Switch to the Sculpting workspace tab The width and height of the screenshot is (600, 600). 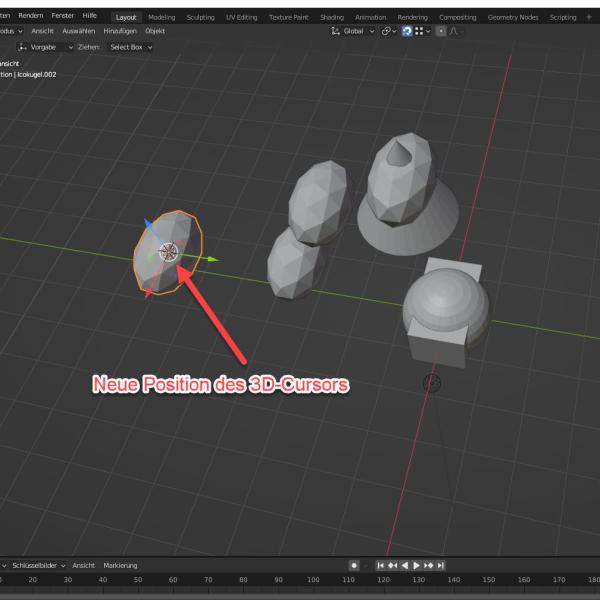pos(200,17)
